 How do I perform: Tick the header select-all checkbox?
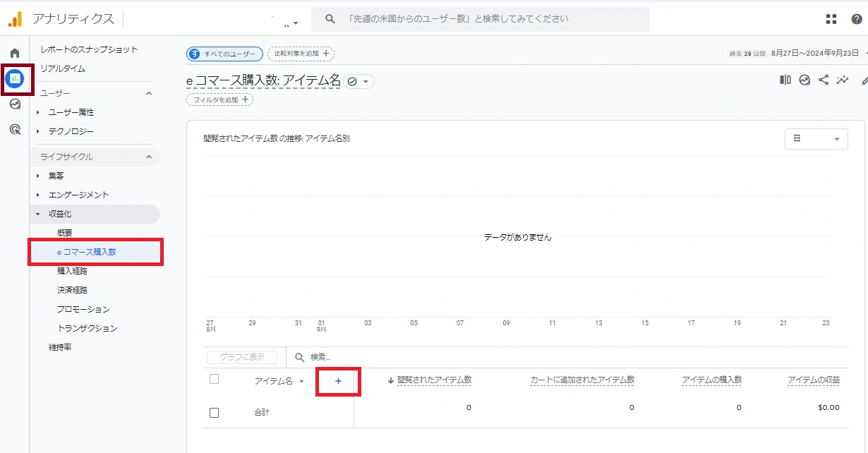[x=215, y=380]
